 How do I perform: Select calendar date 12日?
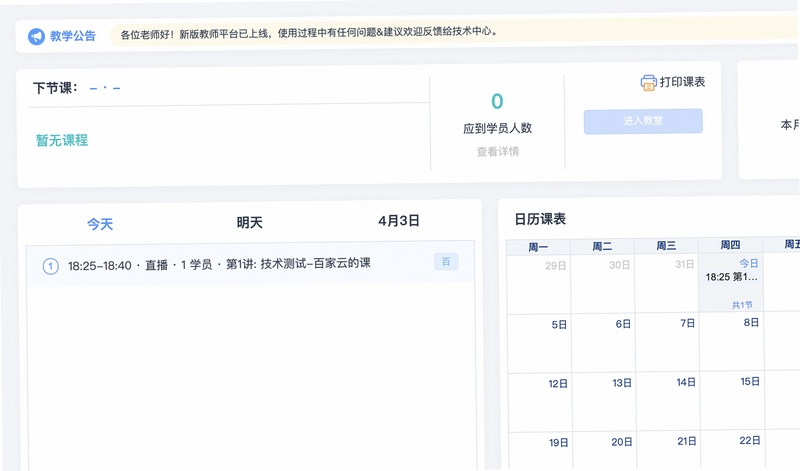(558, 384)
